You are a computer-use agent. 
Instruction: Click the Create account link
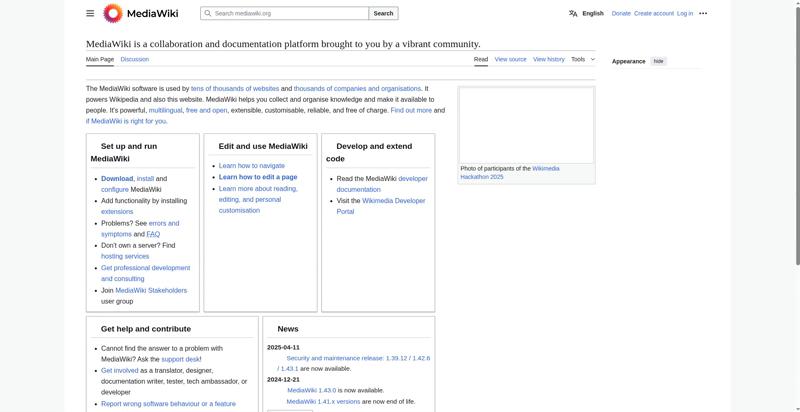[654, 14]
